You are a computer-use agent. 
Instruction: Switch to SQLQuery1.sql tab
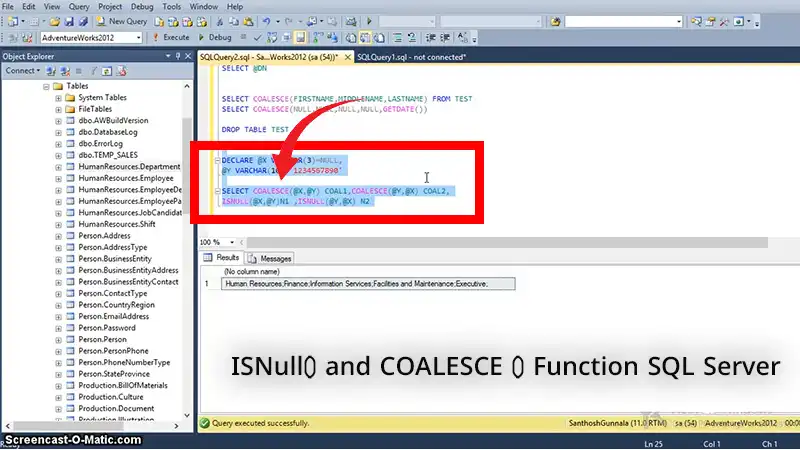point(411,57)
